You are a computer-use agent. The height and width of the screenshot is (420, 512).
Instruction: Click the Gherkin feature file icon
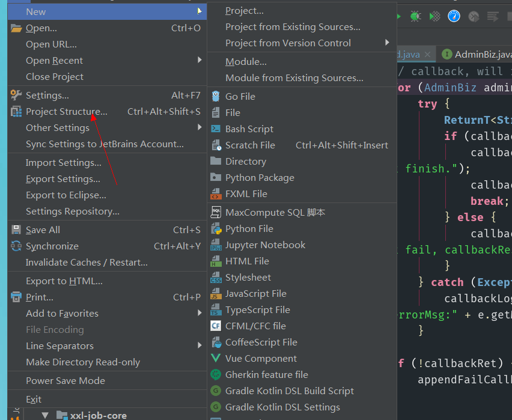click(x=216, y=374)
